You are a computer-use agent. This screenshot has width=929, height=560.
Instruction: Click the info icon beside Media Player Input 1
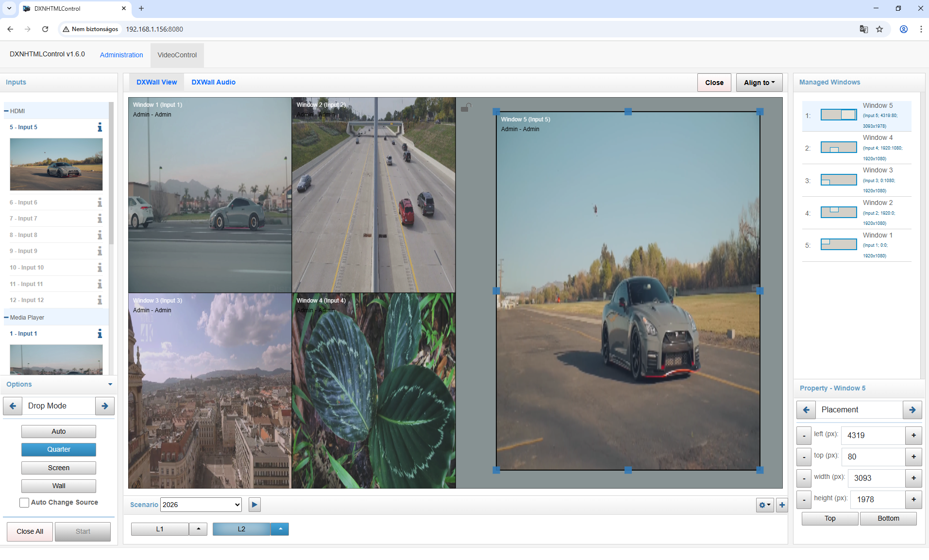point(100,334)
